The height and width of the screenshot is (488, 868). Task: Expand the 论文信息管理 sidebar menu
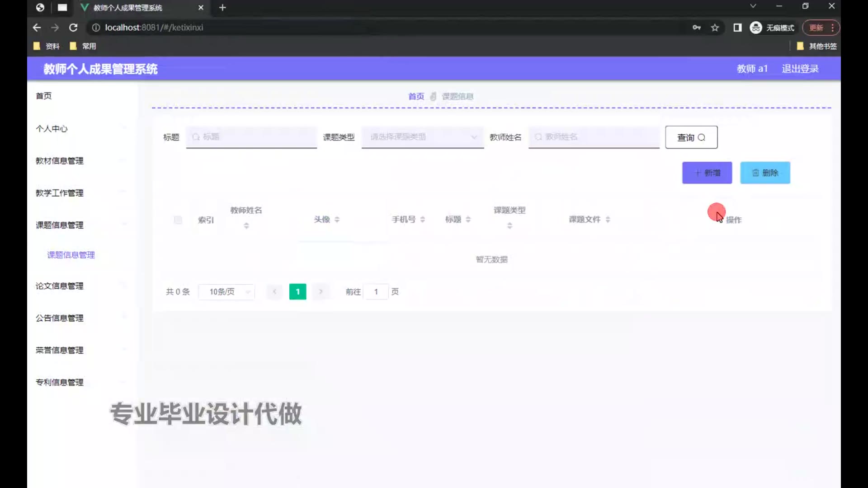point(60,286)
